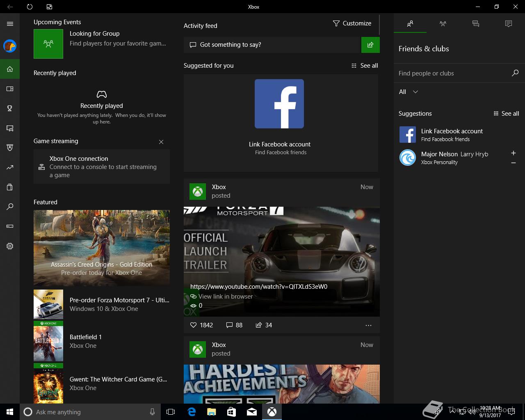Open Microsoft Edge from the taskbar
Viewport: 525px width, 420px height.
192,412
